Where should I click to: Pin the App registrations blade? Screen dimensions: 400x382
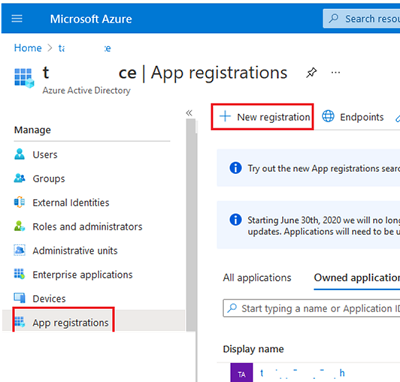coord(311,72)
